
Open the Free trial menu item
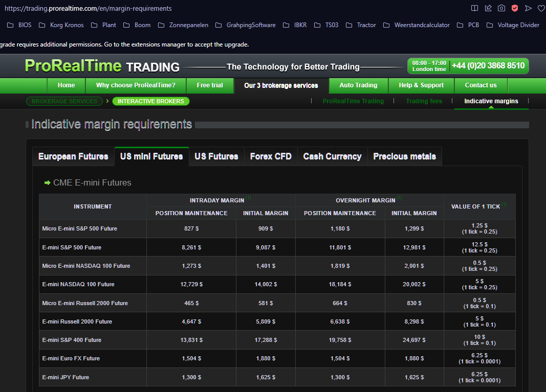[210, 85]
